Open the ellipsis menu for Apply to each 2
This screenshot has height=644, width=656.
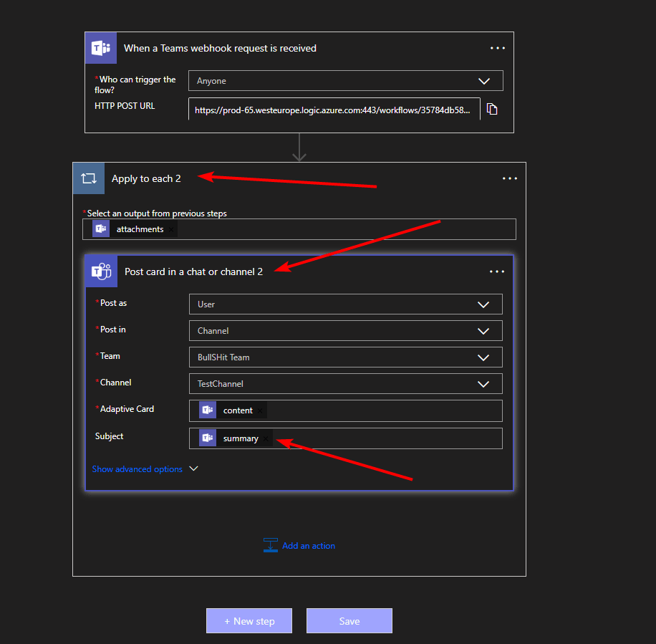coord(510,178)
